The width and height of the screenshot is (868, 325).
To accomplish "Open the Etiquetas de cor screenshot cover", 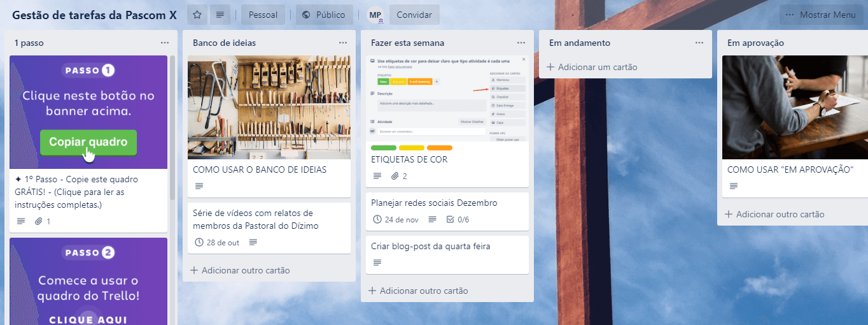I will [447, 98].
